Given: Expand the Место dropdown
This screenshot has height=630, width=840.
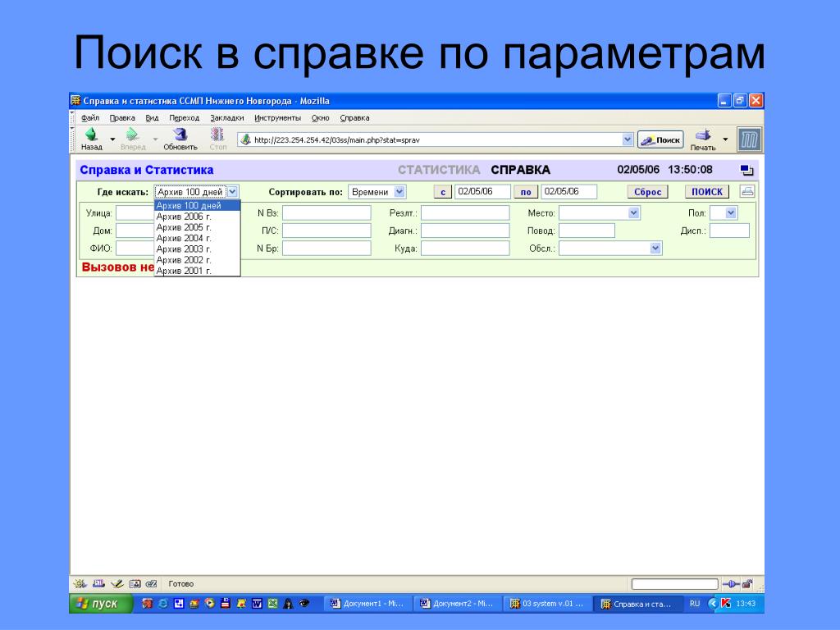Looking at the screenshot, I should (600, 212).
